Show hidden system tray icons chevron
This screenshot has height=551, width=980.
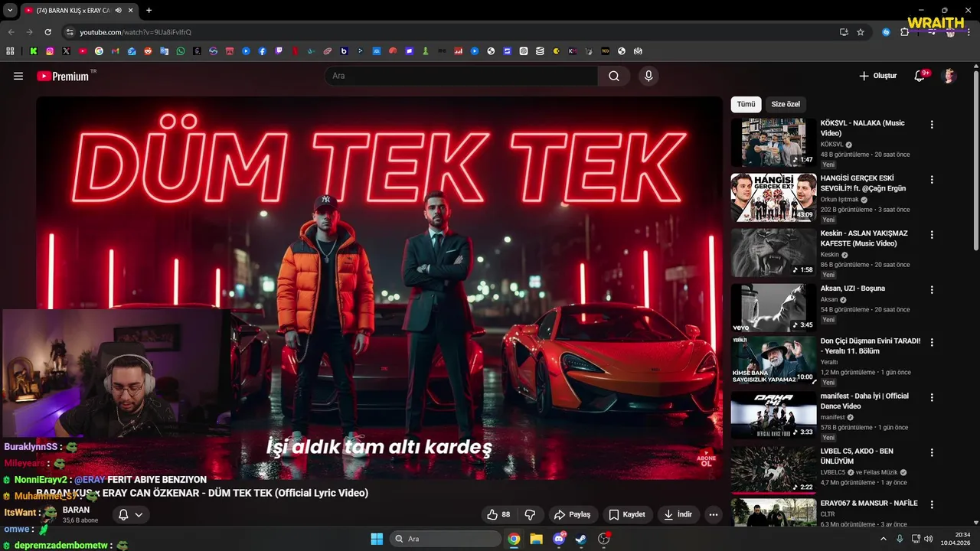883,539
